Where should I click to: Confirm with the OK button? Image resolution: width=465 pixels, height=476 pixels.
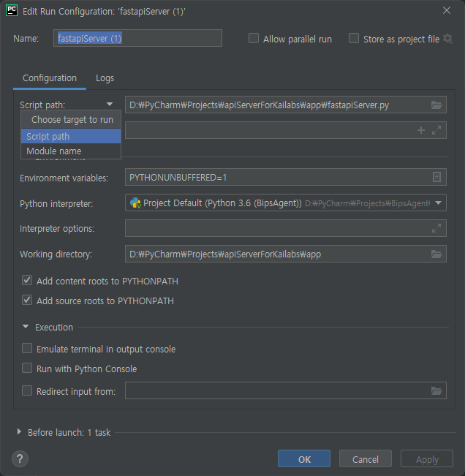click(x=304, y=458)
